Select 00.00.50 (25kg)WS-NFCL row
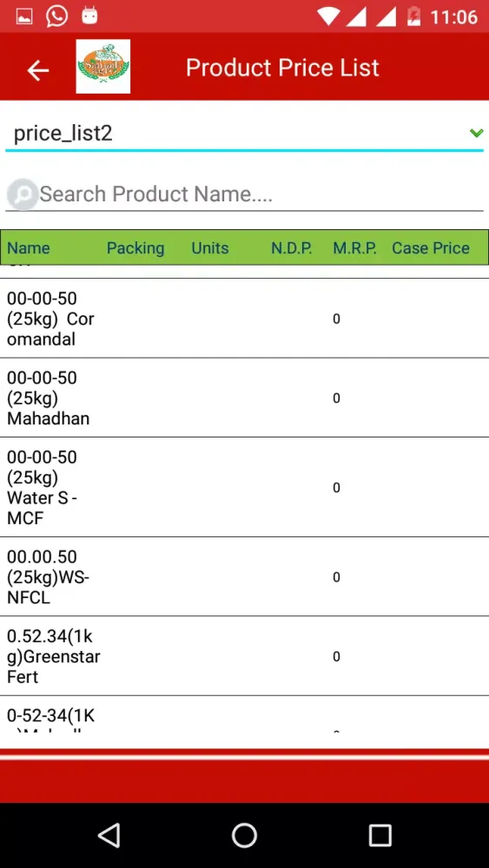 point(244,577)
